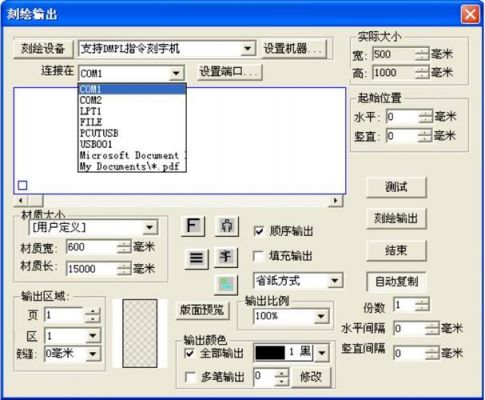This screenshot has height=400, width=485.
Task: Click the right arrow of horizontal scrollbar
Action: tap(335, 200)
